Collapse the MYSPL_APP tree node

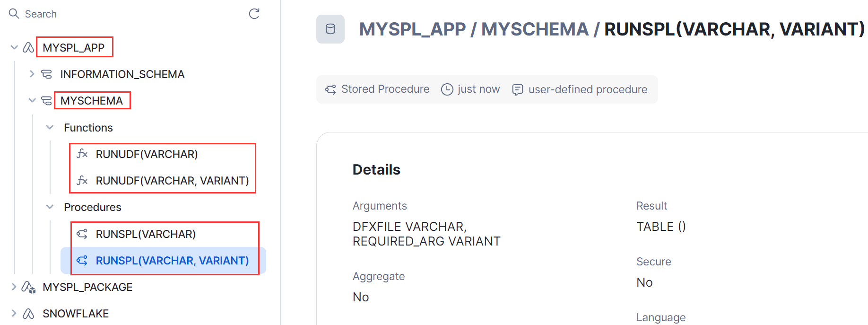(14, 48)
